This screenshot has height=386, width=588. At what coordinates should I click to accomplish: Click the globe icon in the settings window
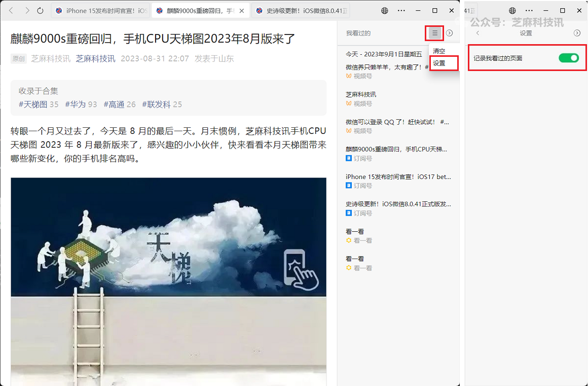point(512,11)
